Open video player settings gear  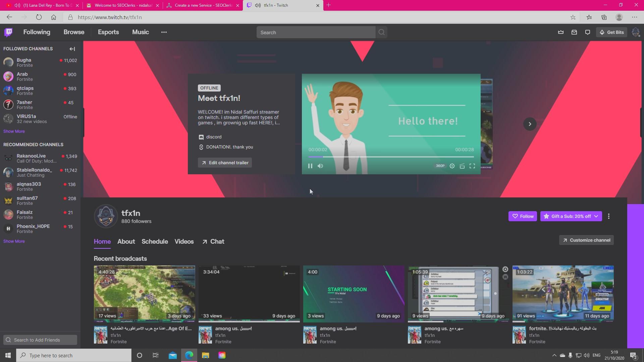(x=452, y=166)
